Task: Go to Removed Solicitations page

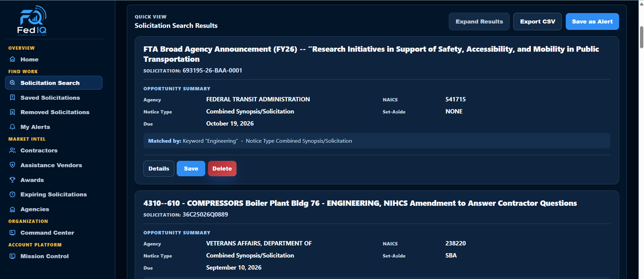Action: (54, 112)
